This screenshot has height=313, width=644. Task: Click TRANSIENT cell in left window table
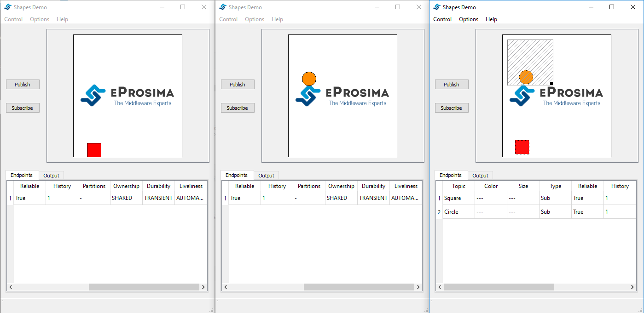click(158, 198)
